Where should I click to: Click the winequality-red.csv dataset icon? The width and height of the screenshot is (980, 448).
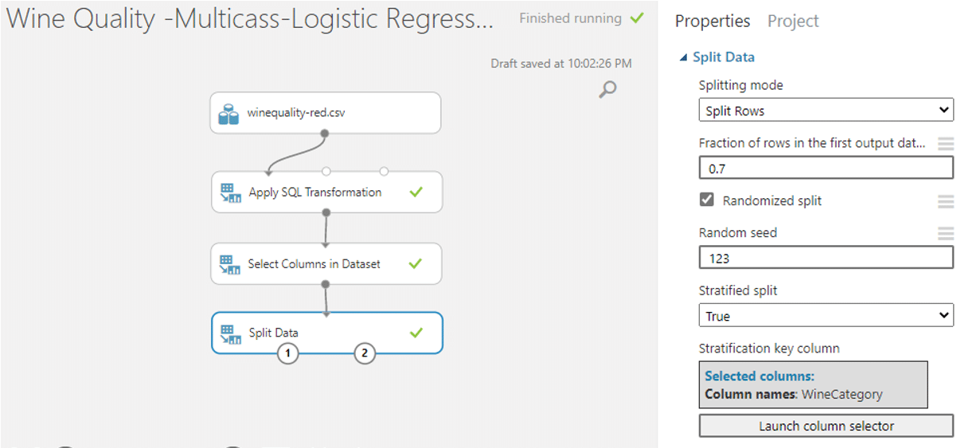click(228, 114)
